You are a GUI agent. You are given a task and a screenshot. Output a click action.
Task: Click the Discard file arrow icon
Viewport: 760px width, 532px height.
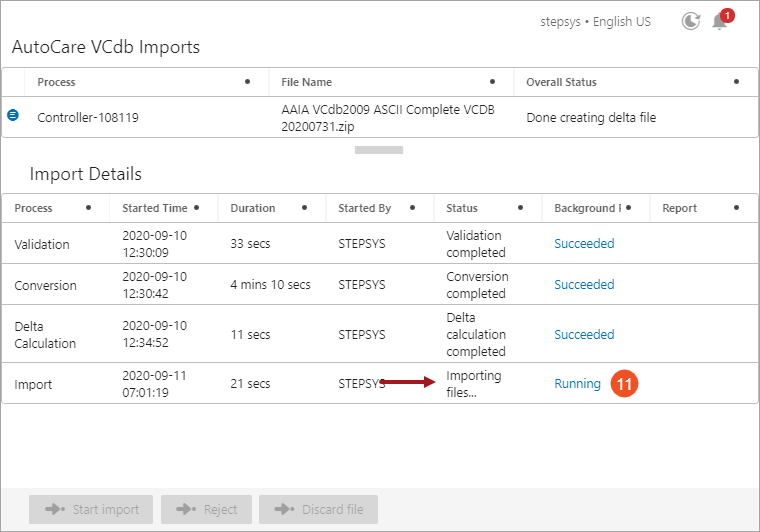285,509
